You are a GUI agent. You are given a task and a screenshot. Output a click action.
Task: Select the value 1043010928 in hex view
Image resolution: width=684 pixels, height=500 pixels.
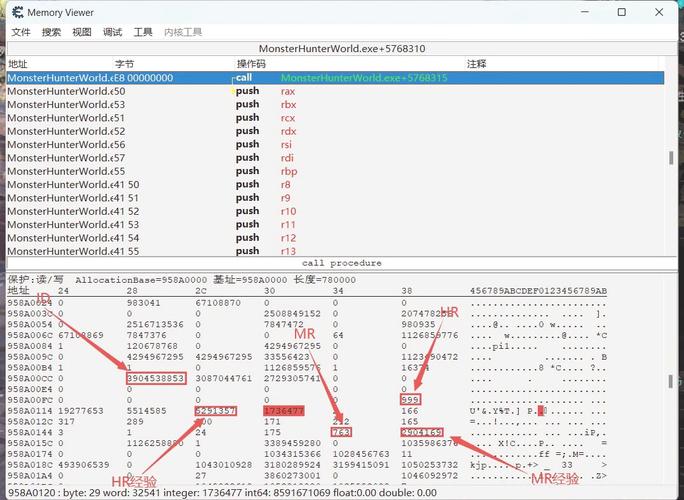[224, 465]
